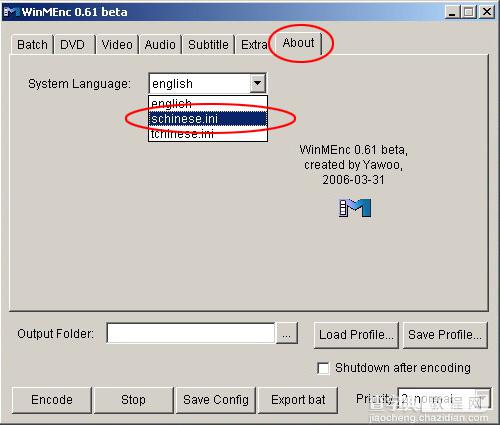Image resolution: width=500 pixels, height=425 pixels.
Task: Enable Shutdown after encoding checkbox
Action: coord(323,368)
